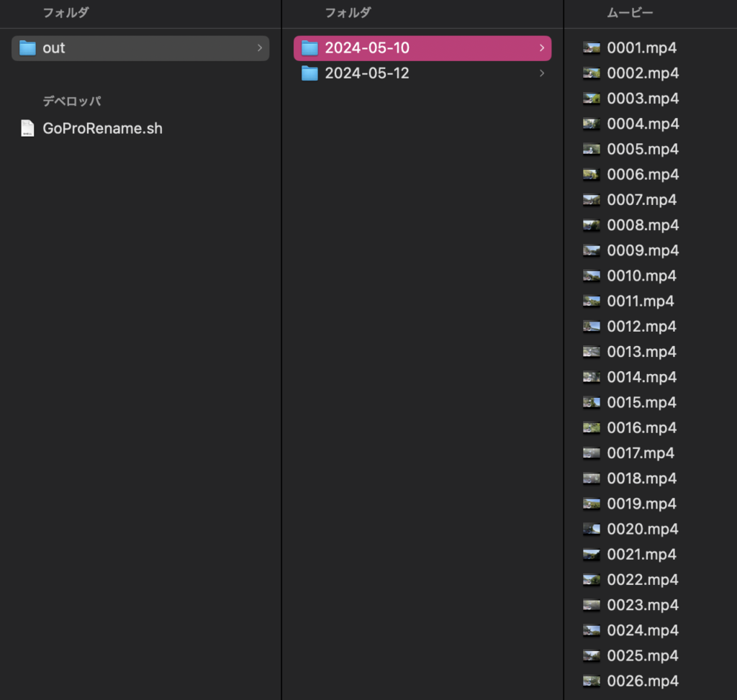Select the file name 0016.mp4

coord(641,428)
